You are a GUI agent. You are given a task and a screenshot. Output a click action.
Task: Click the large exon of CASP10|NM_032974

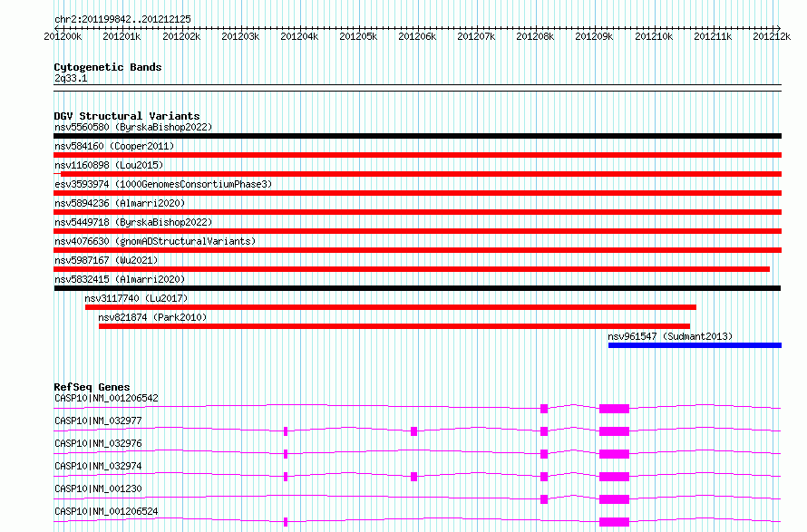pyautogui.click(x=614, y=477)
